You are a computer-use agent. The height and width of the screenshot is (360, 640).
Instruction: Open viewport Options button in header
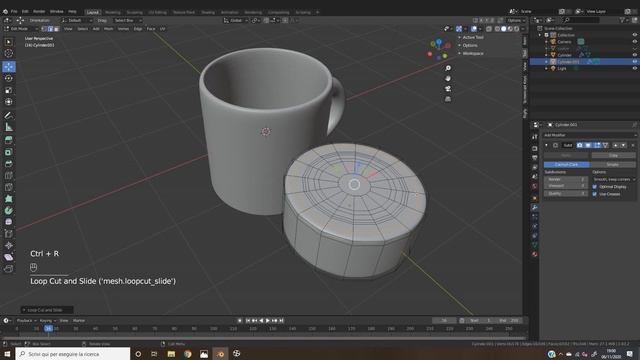click(x=516, y=20)
